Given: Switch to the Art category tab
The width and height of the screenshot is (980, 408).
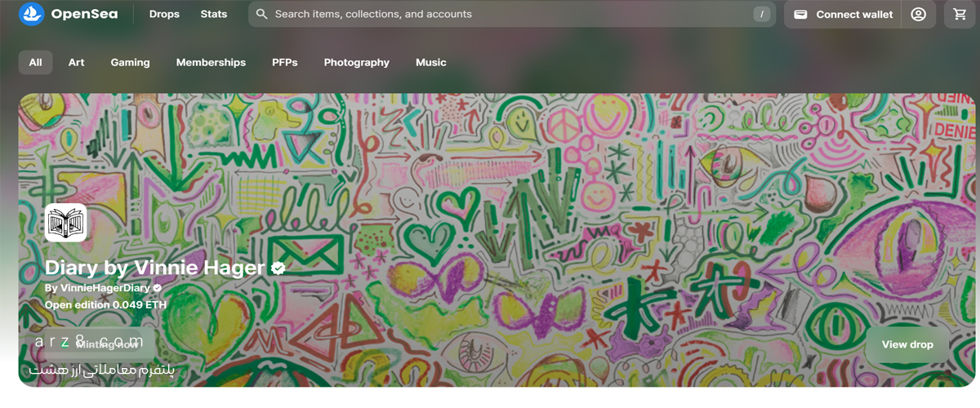Looking at the screenshot, I should point(76,62).
